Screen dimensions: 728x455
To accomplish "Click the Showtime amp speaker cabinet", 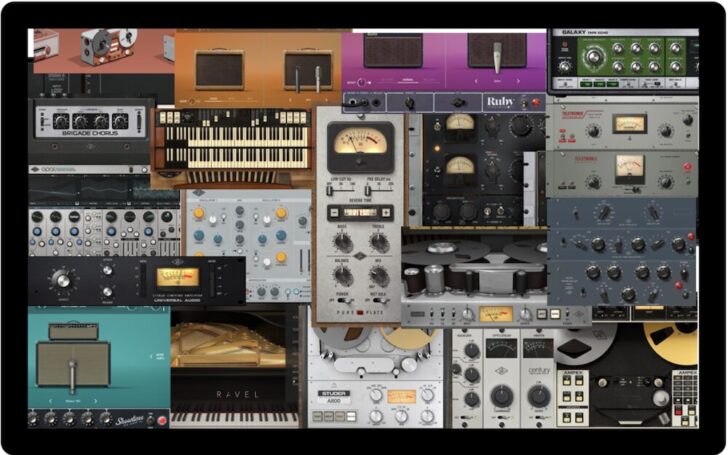I will point(74,362).
